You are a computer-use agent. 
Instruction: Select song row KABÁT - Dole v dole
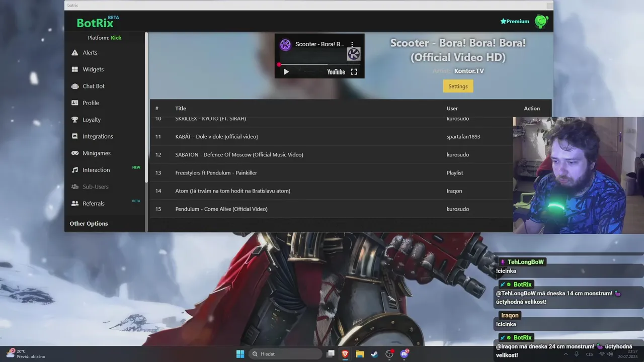331,136
